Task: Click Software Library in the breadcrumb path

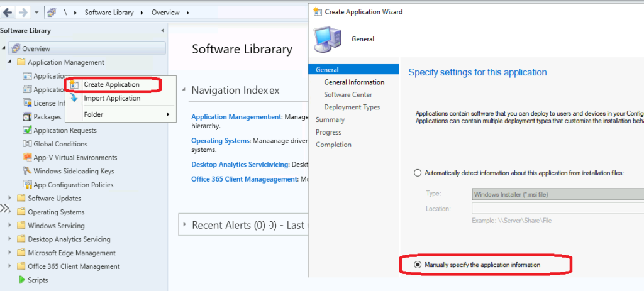Action: point(109,13)
